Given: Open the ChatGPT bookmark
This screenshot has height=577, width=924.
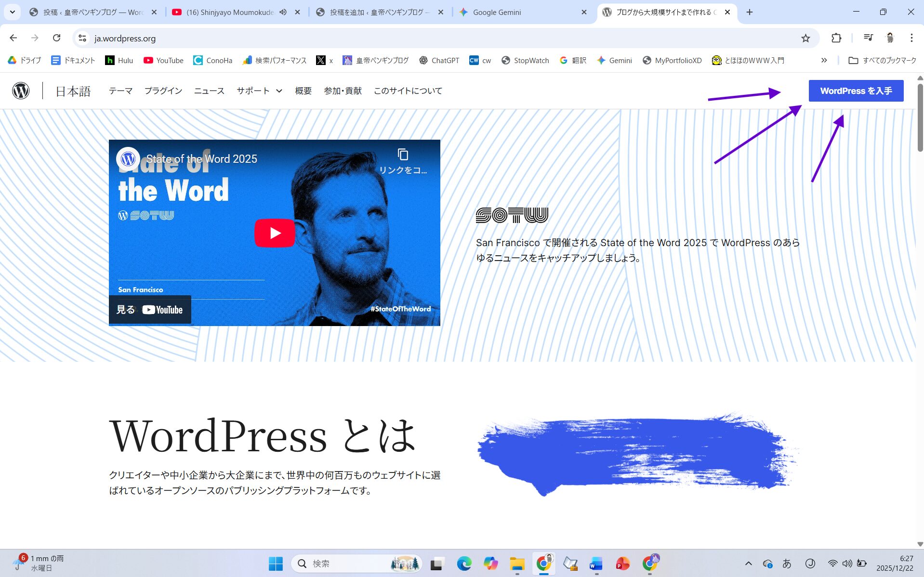Looking at the screenshot, I should pyautogui.click(x=439, y=60).
